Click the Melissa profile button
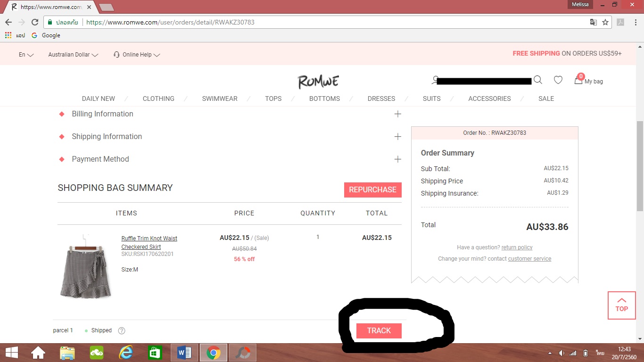The image size is (644, 362). 580,4
